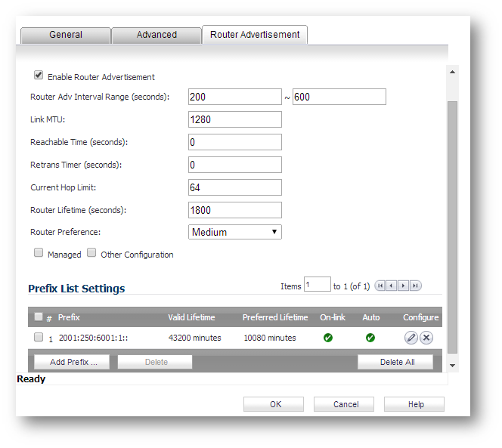502x448 pixels.
Task: Click the Items page number field
Action: (x=318, y=284)
